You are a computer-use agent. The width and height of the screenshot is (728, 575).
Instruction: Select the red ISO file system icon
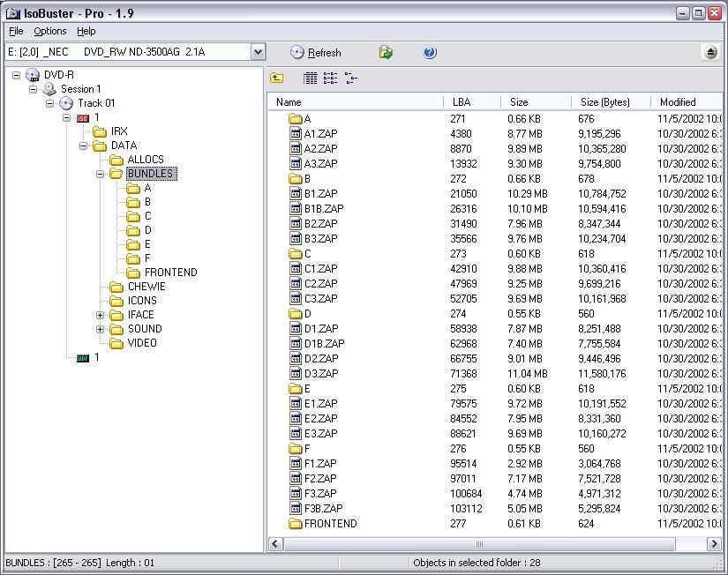pyautogui.click(x=83, y=117)
